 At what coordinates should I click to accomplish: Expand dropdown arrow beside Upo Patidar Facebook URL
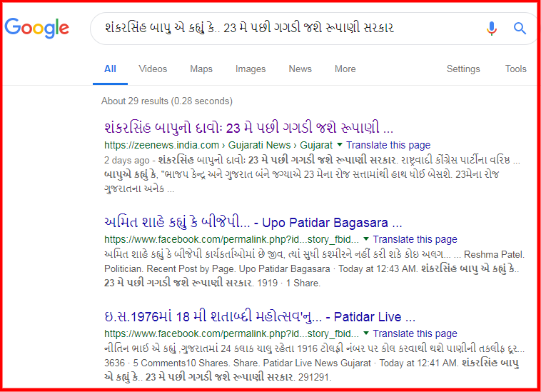coord(366,238)
